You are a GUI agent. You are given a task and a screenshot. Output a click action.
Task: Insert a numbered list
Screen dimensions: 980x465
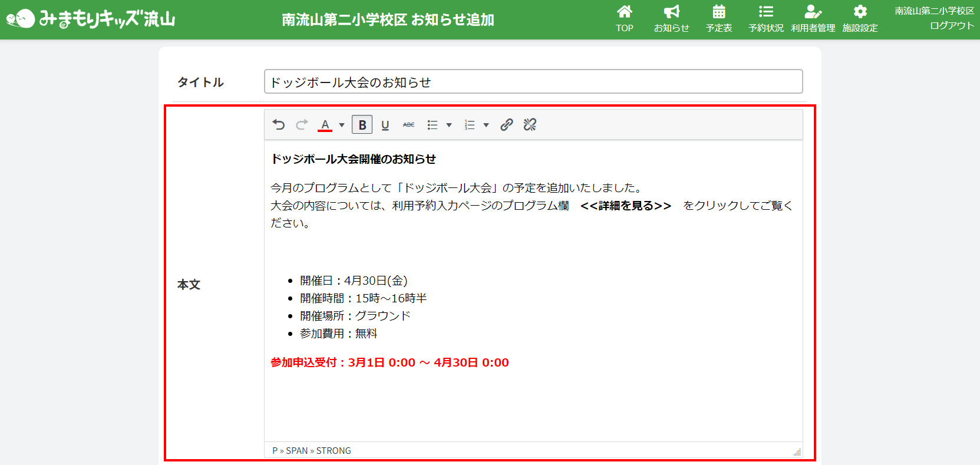(470, 125)
